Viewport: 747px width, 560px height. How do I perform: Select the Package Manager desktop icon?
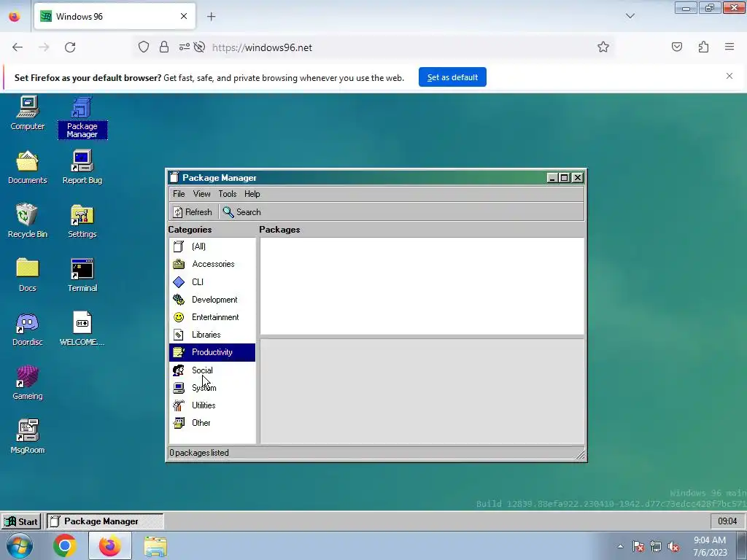click(x=82, y=117)
